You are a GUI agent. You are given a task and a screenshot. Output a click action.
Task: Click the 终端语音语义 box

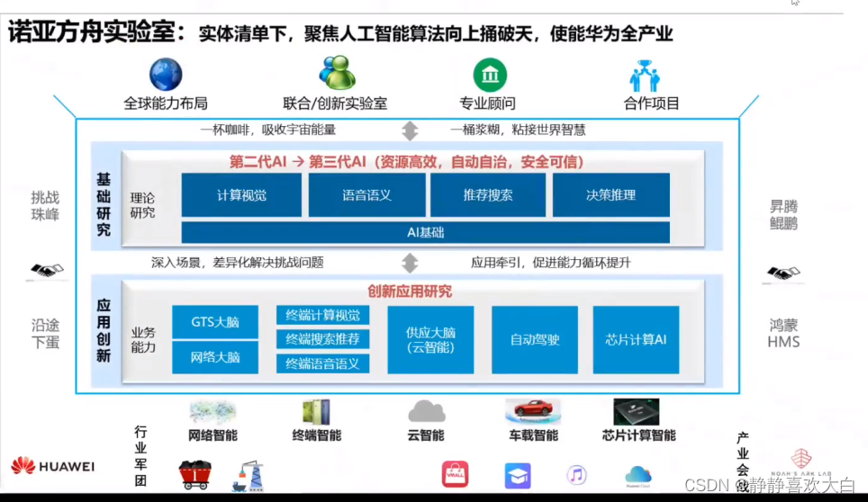(322, 363)
